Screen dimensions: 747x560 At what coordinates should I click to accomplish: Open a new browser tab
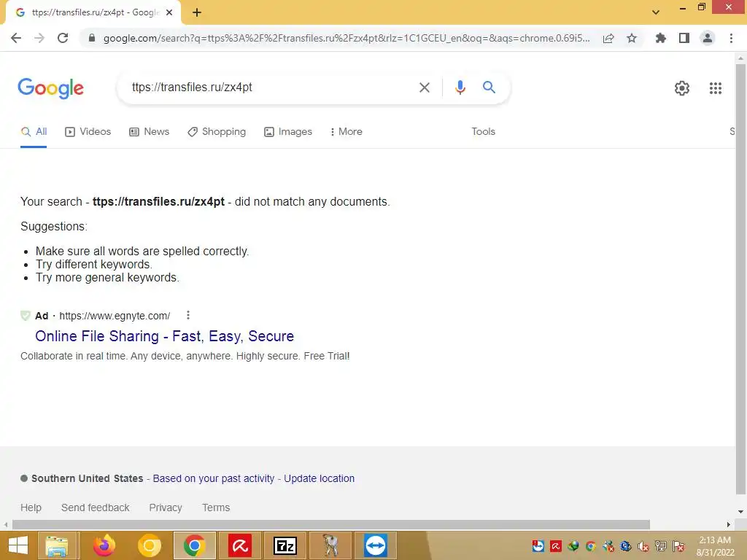pyautogui.click(x=197, y=13)
